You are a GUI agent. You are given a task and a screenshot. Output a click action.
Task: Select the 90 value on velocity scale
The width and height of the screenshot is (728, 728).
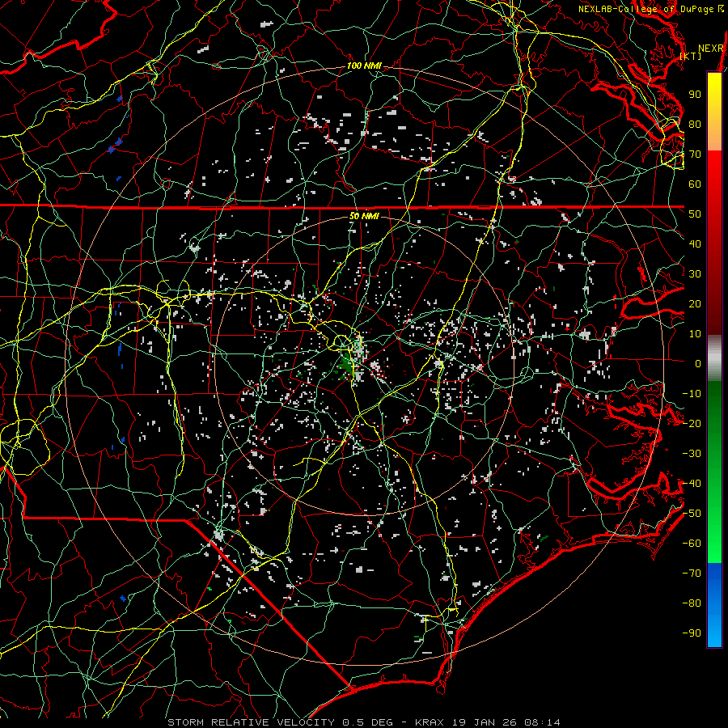pyautogui.click(x=695, y=95)
